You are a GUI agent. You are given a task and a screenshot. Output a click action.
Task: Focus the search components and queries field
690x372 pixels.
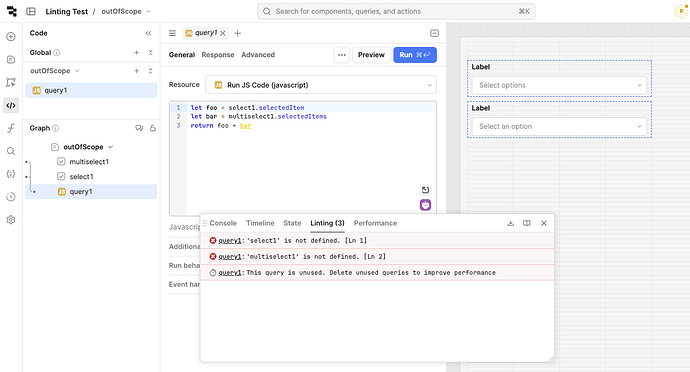click(x=396, y=11)
